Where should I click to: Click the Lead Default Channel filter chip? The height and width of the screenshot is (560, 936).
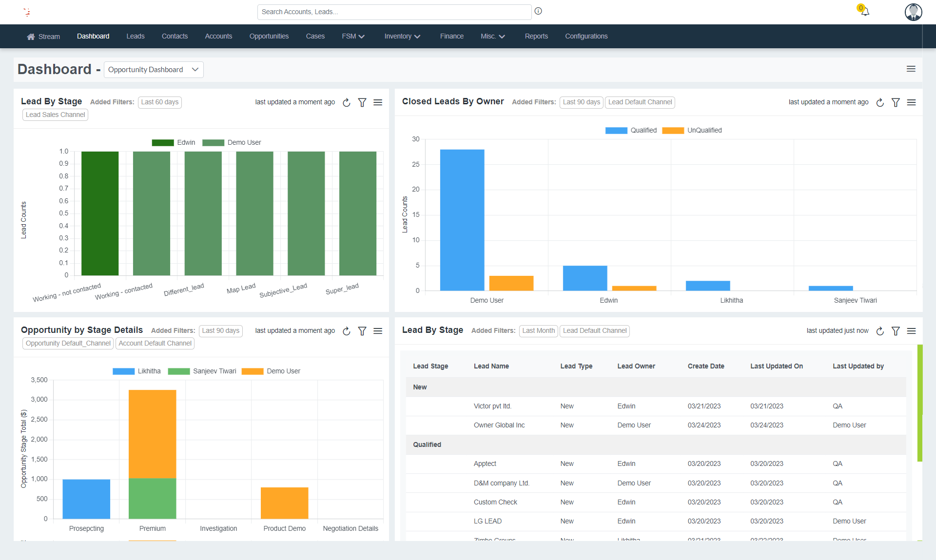[640, 102]
